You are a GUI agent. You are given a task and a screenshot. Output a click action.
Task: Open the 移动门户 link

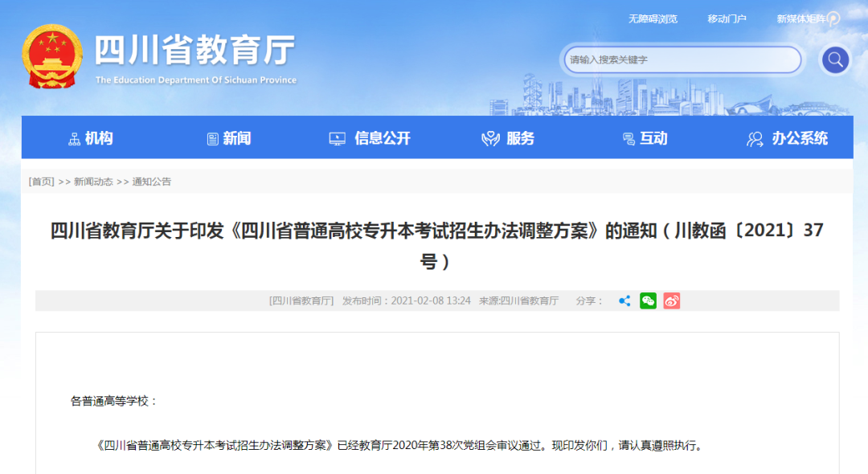[727, 18]
